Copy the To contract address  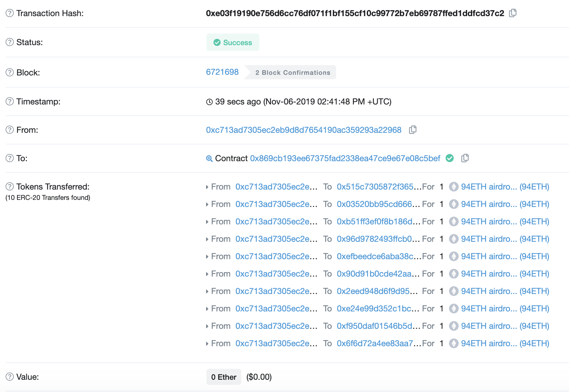(x=465, y=158)
